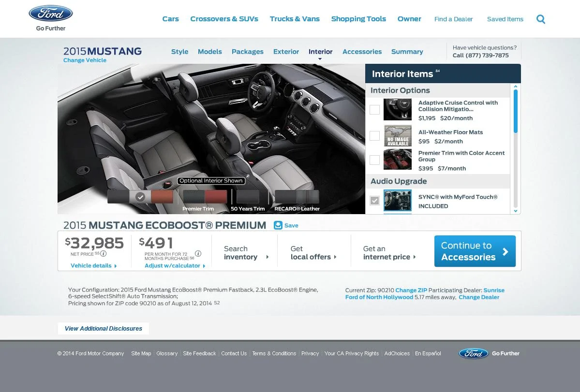
Task: Open the Premier Trim Color Accent thumbnail
Action: point(397,159)
